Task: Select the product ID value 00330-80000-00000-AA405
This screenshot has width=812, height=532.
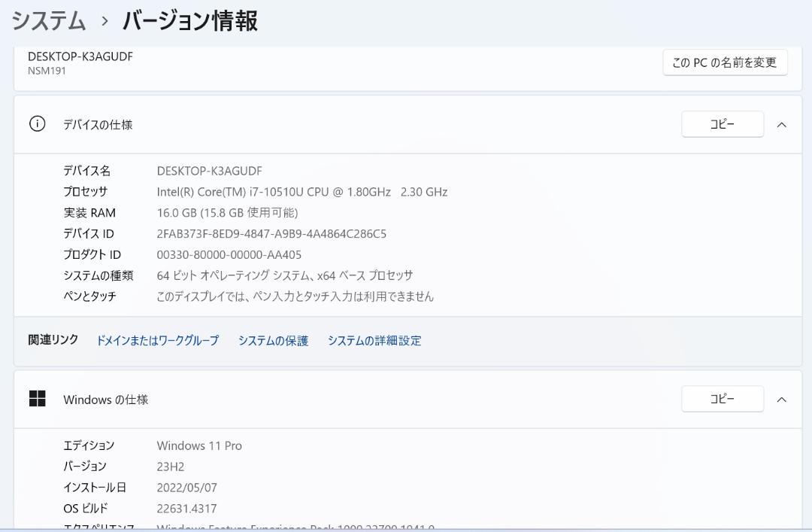Action: (229, 254)
